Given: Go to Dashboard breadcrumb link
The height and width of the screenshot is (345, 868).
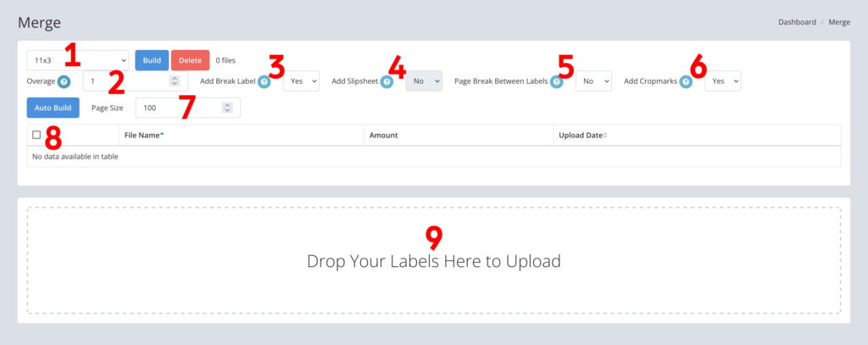Looking at the screenshot, I should tap(797, 22).
